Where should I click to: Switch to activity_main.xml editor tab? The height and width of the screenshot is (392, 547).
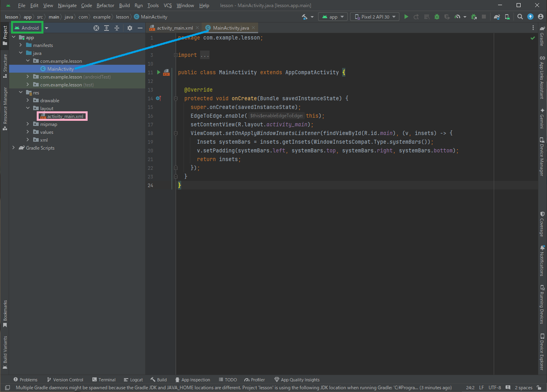click(x=174, y=28)
